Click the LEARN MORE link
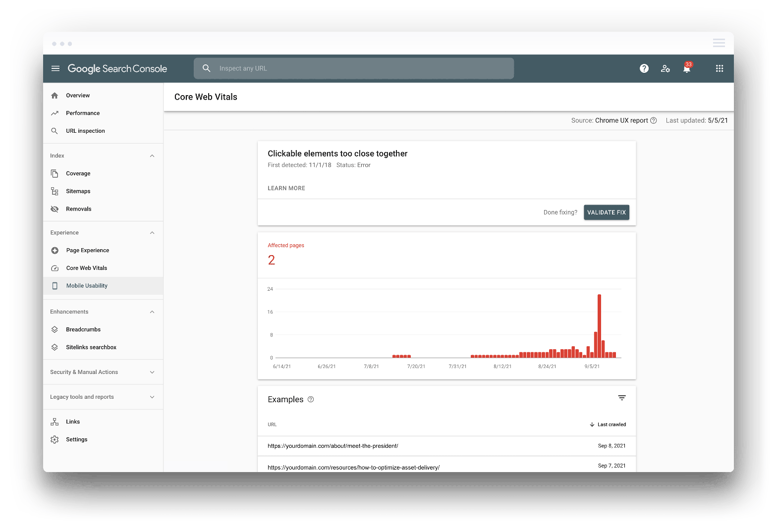 tap(286, 188)
